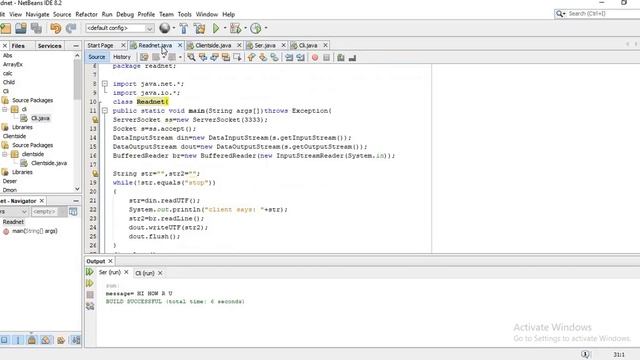
Task: Re-run with different parameters yellow arrows
Action: coord(90,283)
